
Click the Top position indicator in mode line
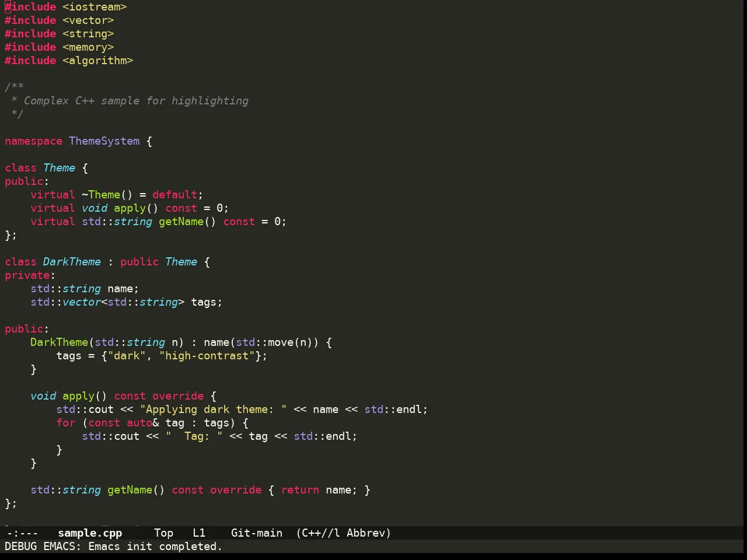[163, 533]
